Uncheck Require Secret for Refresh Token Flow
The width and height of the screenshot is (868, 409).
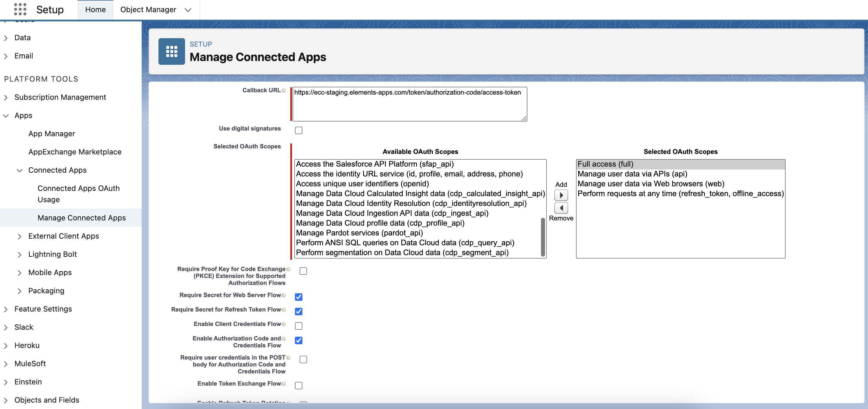(x=299, y=311)
